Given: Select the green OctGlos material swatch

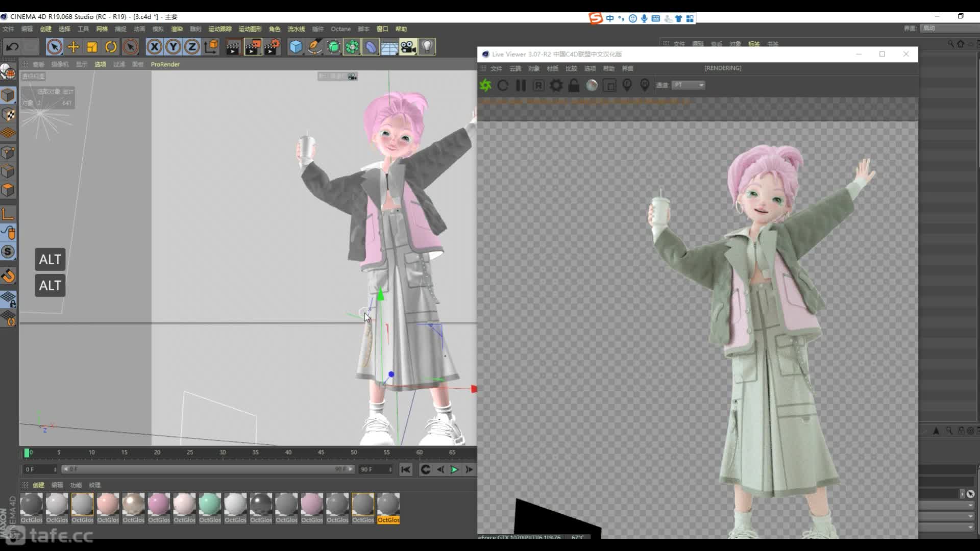Looking at the screenshot, I should coord(210,505).
